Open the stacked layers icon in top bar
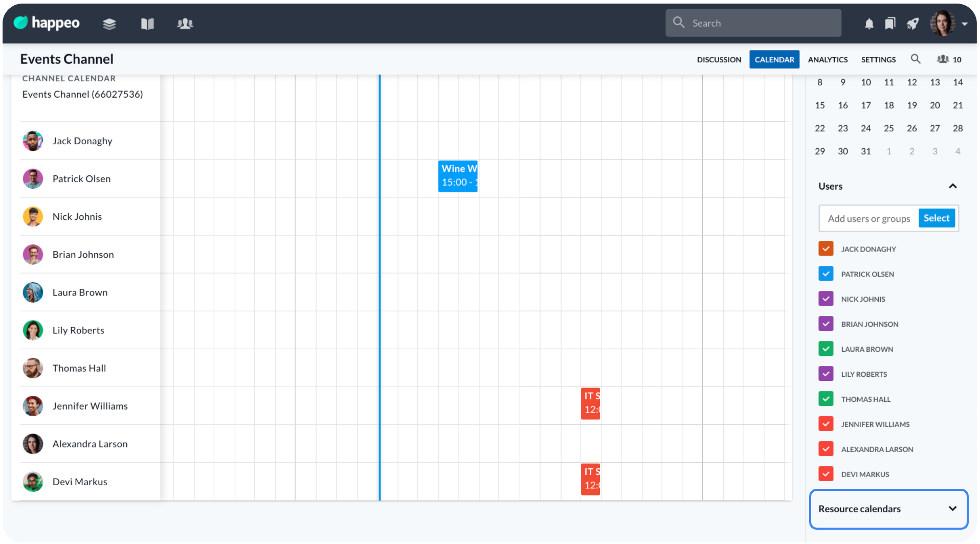The height and width of the screenshot is (544, 980). pyautogui.click(x=109, y=24)
